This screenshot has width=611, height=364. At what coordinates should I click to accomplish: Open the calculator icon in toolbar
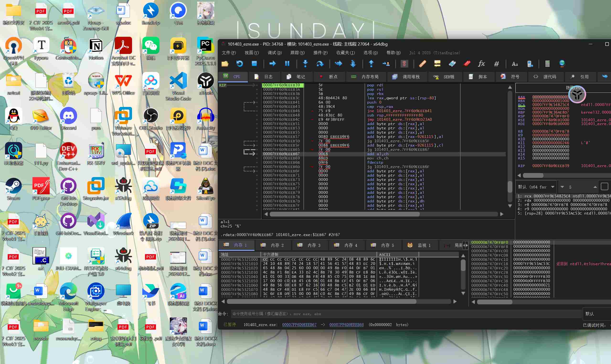click(x=547, y=64)
